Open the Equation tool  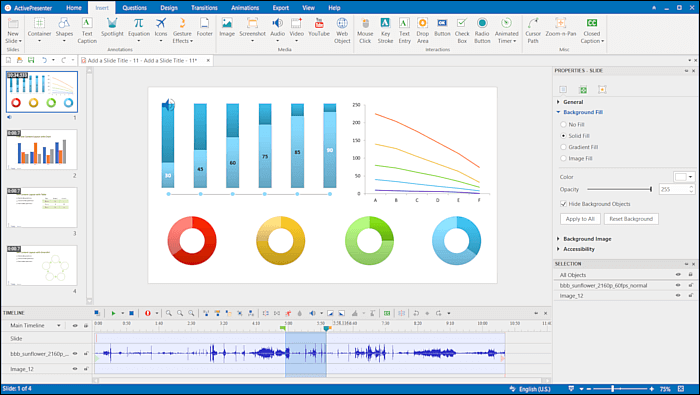tap(139, 29)
